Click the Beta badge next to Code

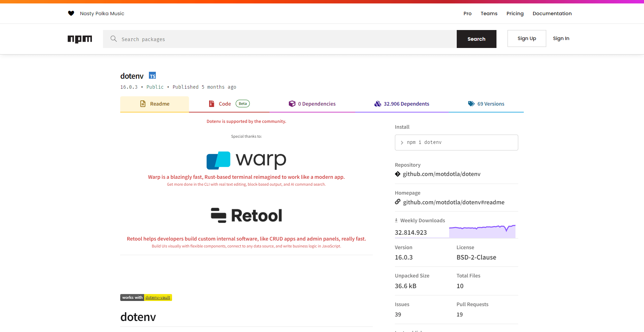(243, 104)
